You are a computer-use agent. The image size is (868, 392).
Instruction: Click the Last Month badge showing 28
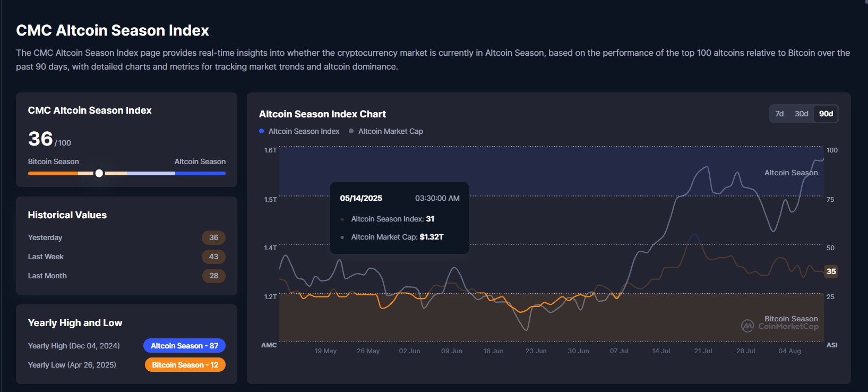213,276
